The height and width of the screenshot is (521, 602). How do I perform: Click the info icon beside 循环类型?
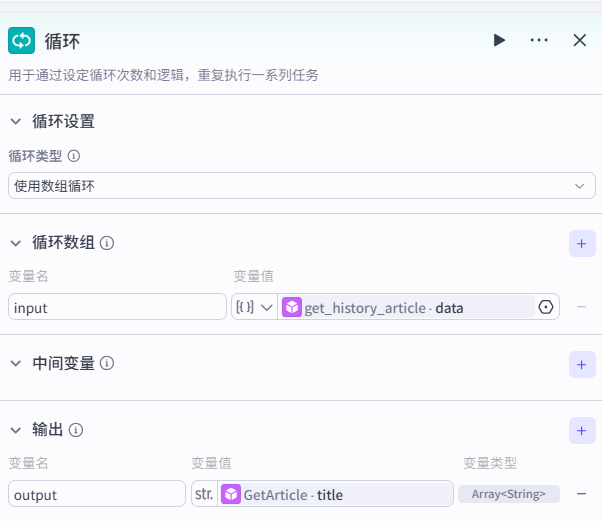tap(73, 156)
